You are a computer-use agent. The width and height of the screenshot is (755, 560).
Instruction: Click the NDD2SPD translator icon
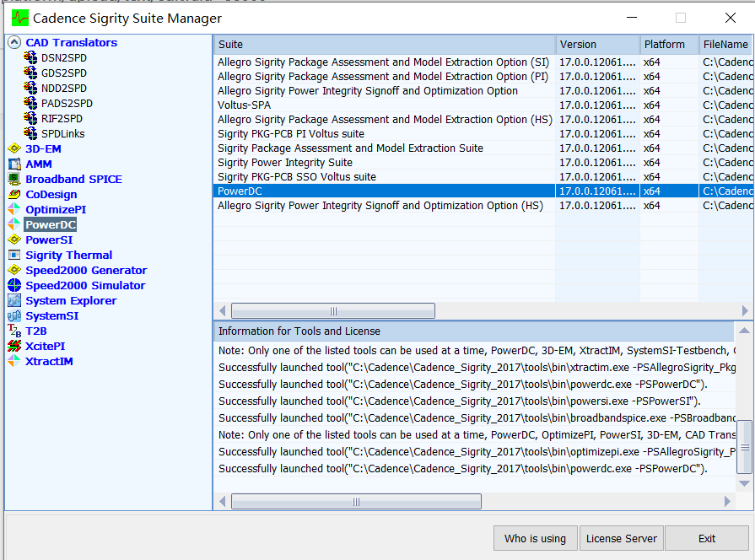click(30, 88)
